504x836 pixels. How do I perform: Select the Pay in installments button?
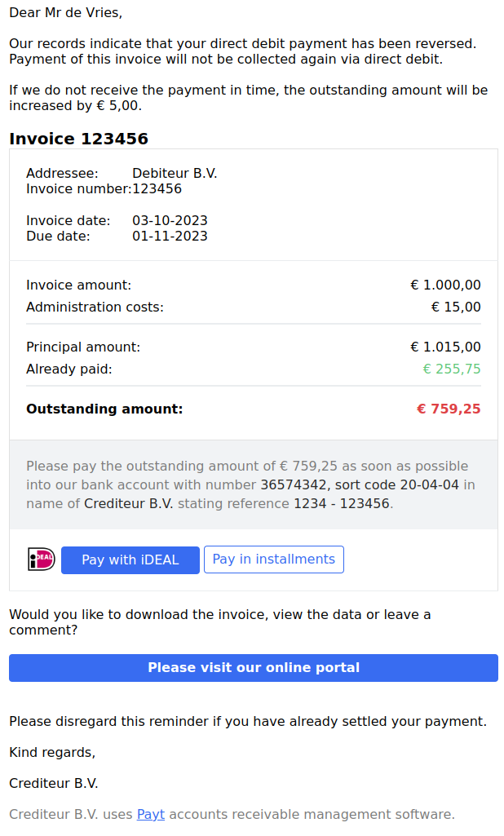click(x=273, y=560)
